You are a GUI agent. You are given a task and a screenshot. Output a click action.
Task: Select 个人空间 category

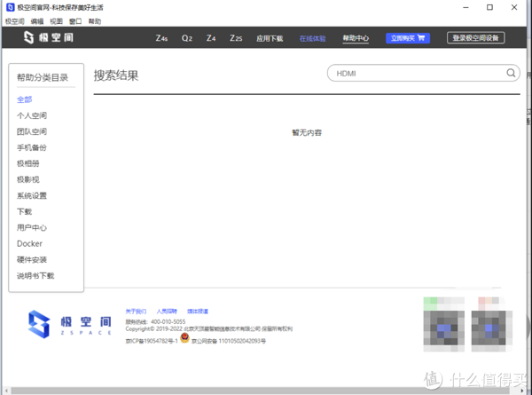(32, 115)
